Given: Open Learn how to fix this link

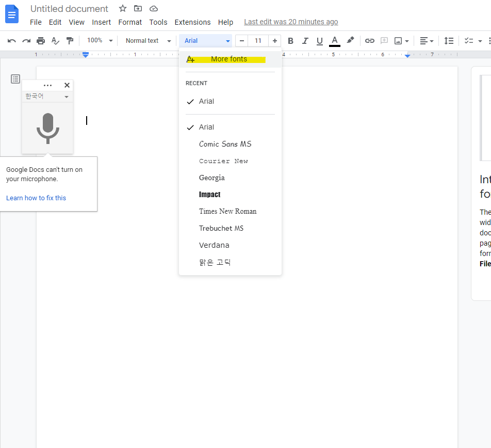Looking at the screenshot, I should coord(36,198).
